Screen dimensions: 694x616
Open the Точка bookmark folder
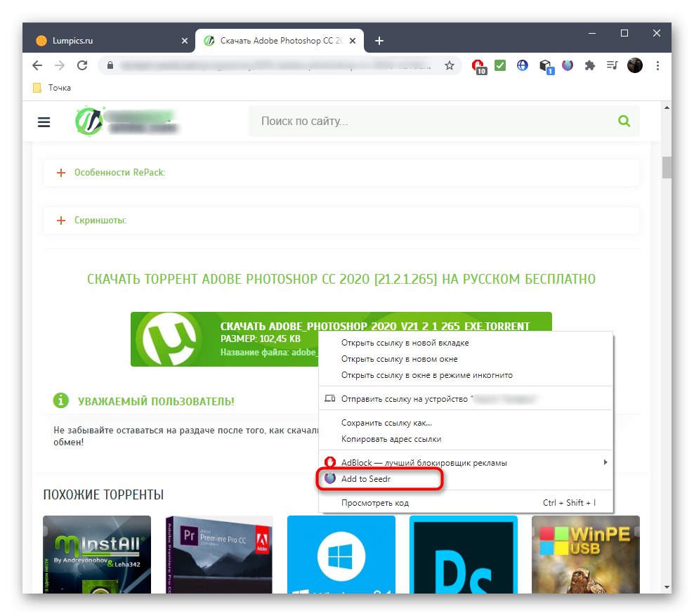pos(52,88)
